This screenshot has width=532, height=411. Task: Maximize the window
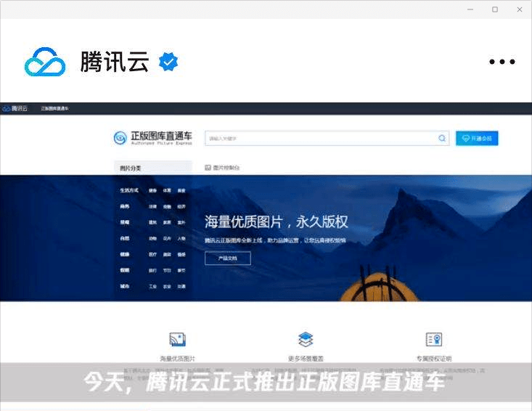click(495, 9)
